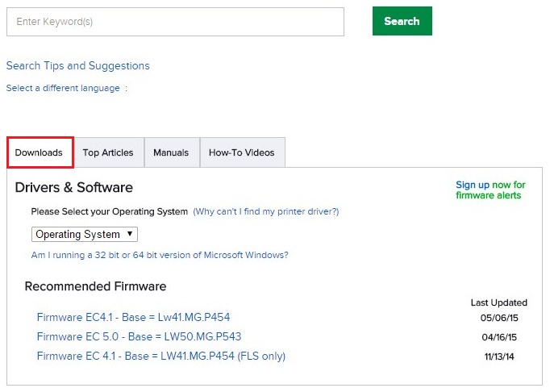Download Firmware EC 5.0 LW50.MG.P543
This screenshot has height=392, width=550.
click(139, 336)
